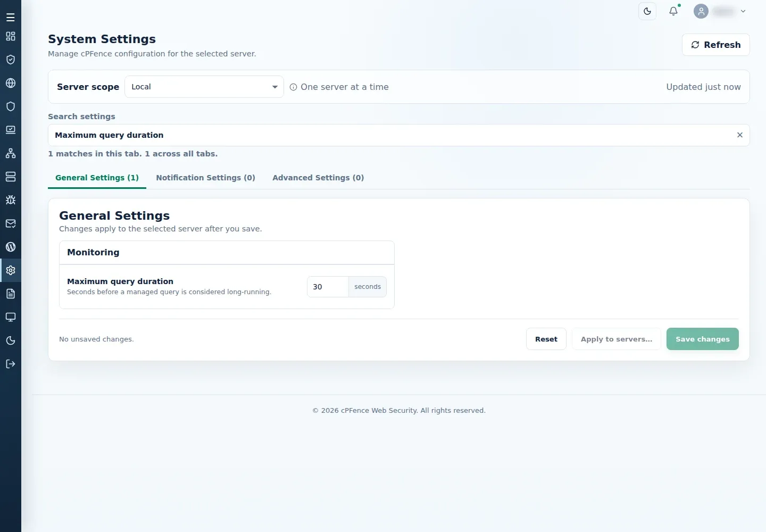This screenshot has height=532, width=766.
Task: Click the crescent moon icon in sidebar
Action: click(11, 340)
